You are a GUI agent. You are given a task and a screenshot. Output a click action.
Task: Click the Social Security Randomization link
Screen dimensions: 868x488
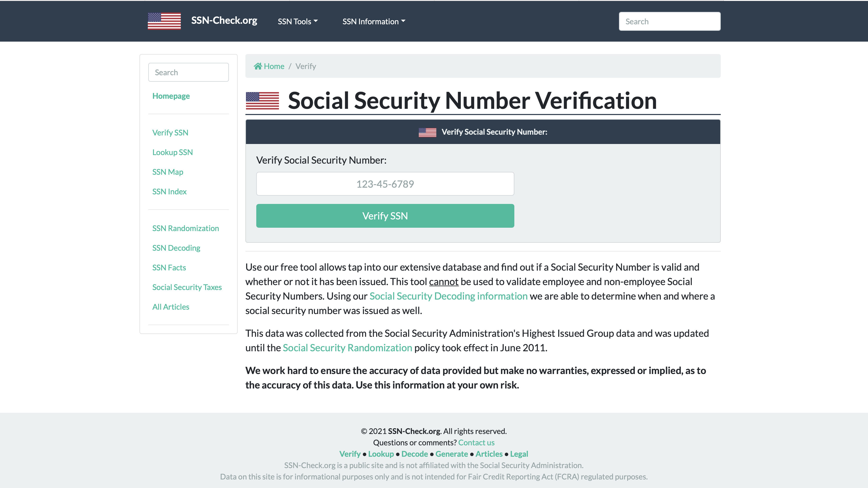[x=347, y=347]
